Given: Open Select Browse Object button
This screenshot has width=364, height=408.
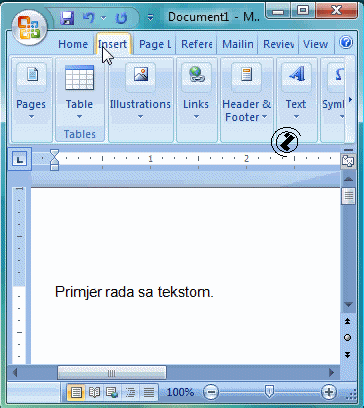Looking at the screenshot, I should coord(347,338).
